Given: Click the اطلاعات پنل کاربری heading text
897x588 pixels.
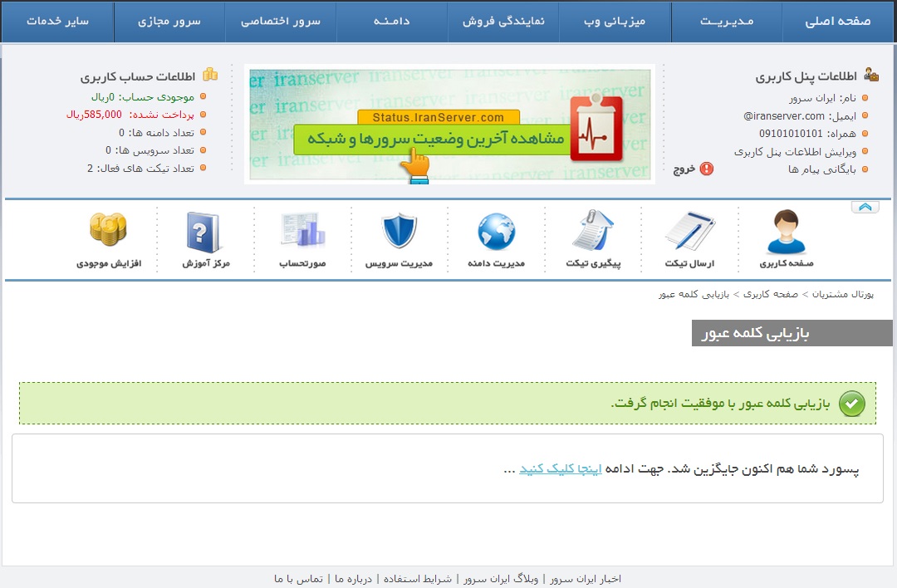Looking at the screenshot, I should coord(806,76).
